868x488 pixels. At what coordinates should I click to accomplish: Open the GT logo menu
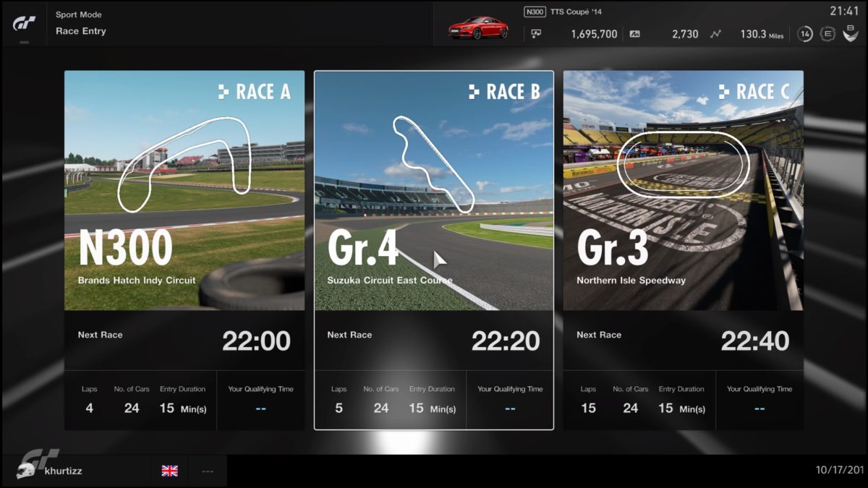[24, 22]
